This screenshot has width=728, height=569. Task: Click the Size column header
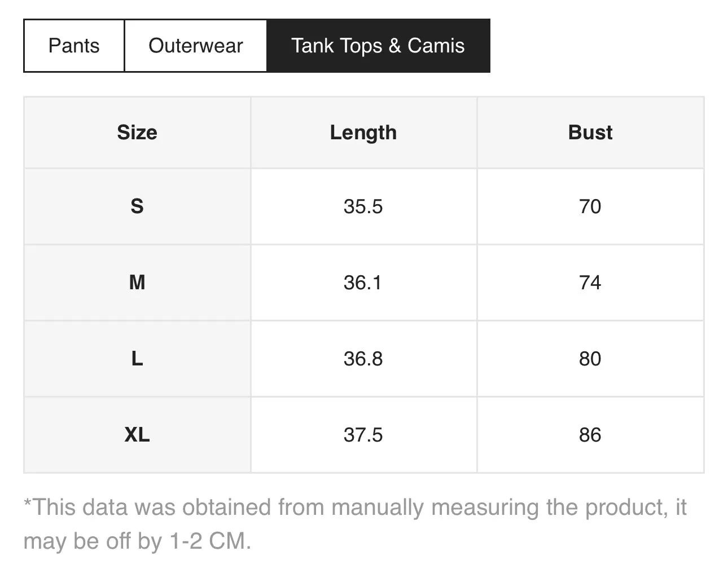137,133
